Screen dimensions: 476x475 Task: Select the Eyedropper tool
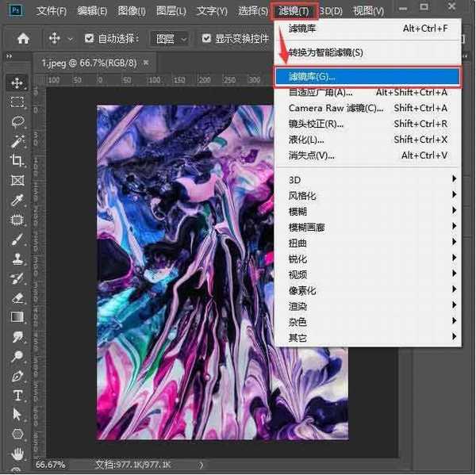17,200
